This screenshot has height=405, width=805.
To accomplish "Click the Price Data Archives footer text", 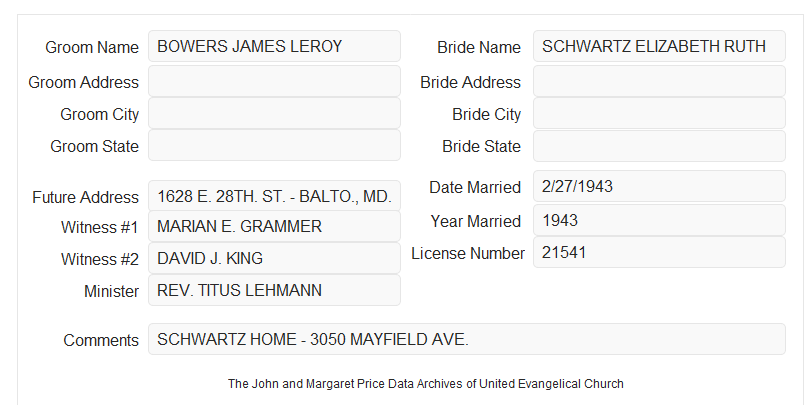I will (426, 384).
